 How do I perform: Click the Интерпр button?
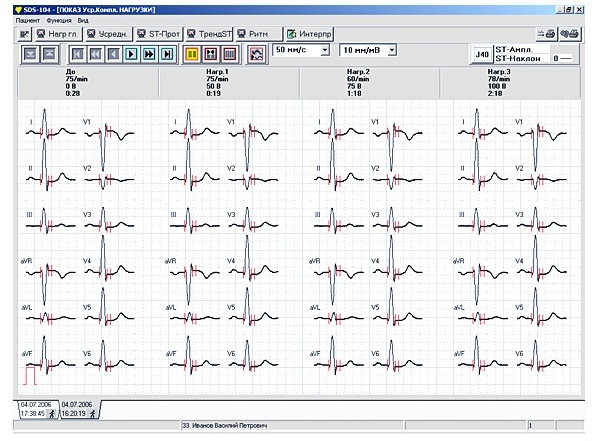309,34
